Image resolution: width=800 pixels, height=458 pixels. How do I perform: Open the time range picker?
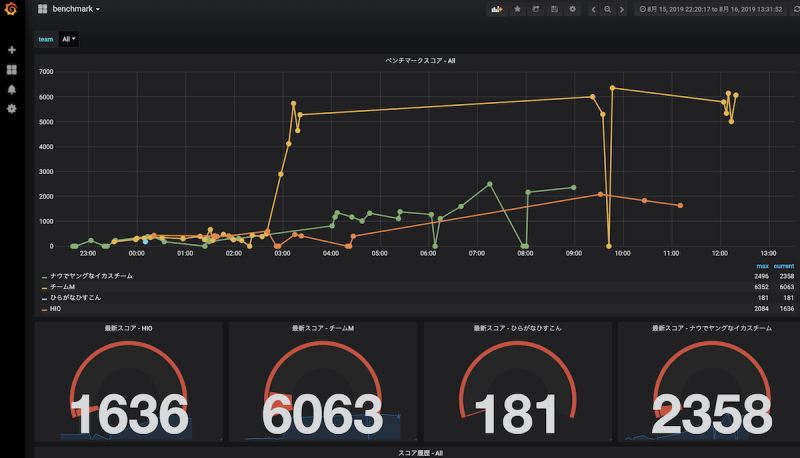pos(711,9)
